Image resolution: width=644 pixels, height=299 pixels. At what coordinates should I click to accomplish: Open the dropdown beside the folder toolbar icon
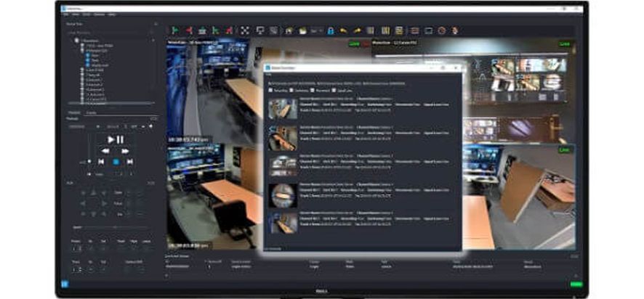click(317, 30)
